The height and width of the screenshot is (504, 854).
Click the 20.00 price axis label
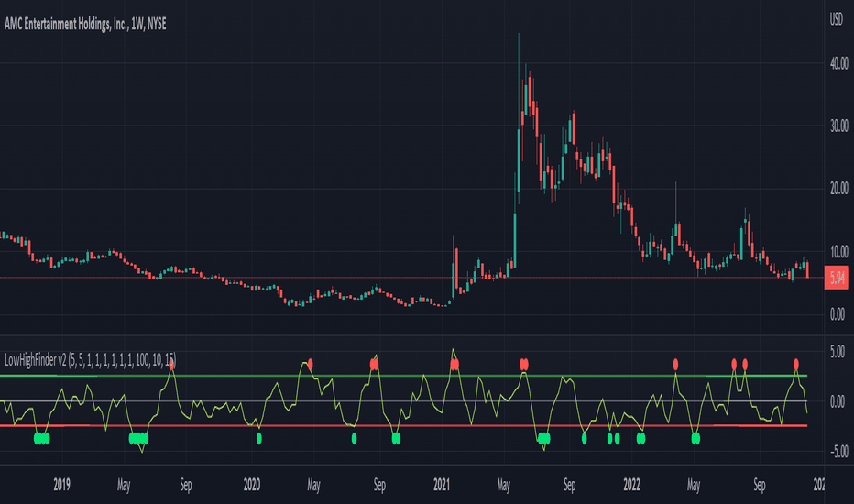tap(838, 189)
